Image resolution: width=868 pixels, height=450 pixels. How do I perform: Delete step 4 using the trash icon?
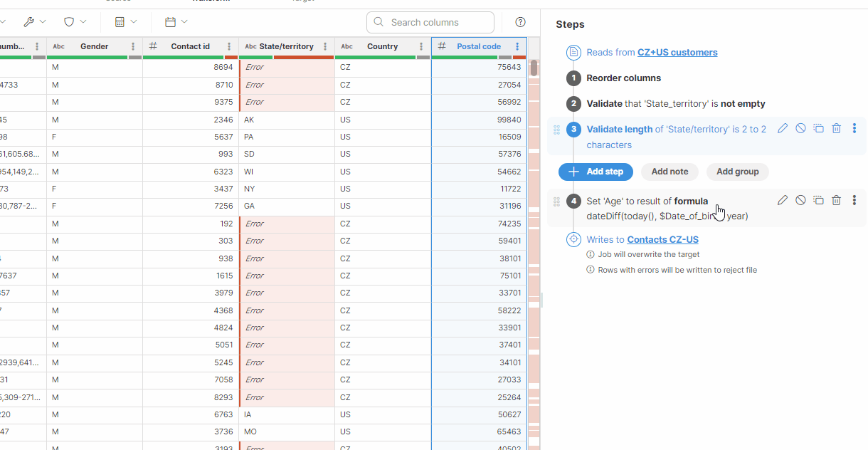837,201
